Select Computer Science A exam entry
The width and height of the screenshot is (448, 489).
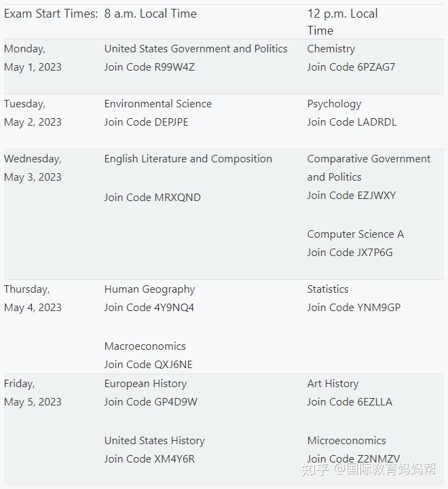click(356, 234)
